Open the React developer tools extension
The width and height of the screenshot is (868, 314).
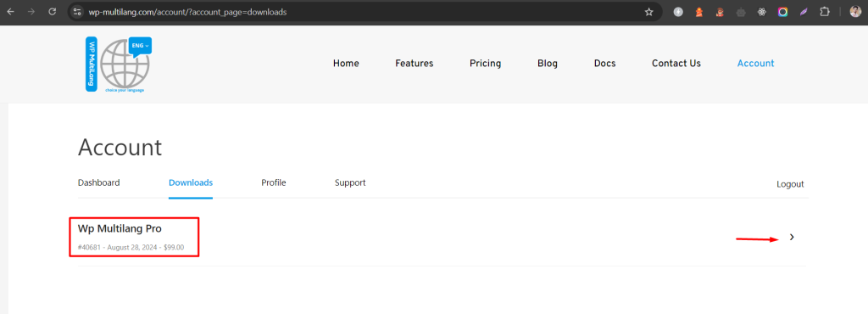(x=762, y=12)
